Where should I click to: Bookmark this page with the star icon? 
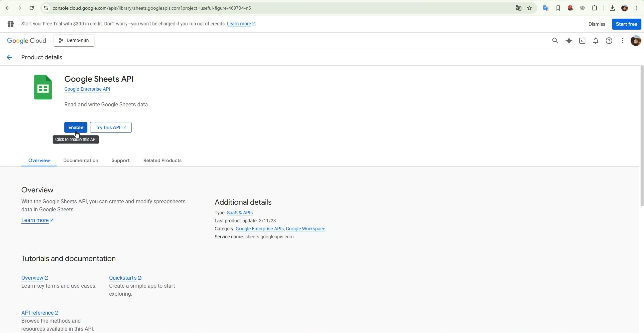530,8
